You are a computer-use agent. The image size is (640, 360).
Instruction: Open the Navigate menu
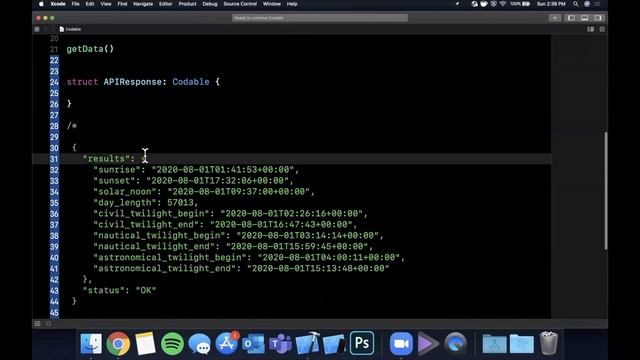click(143, 4)
